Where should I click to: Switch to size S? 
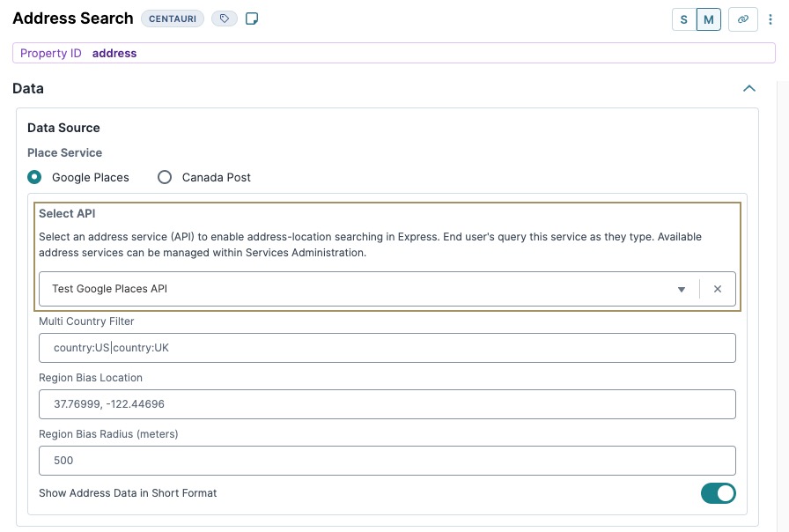click(x=684, y=19)
